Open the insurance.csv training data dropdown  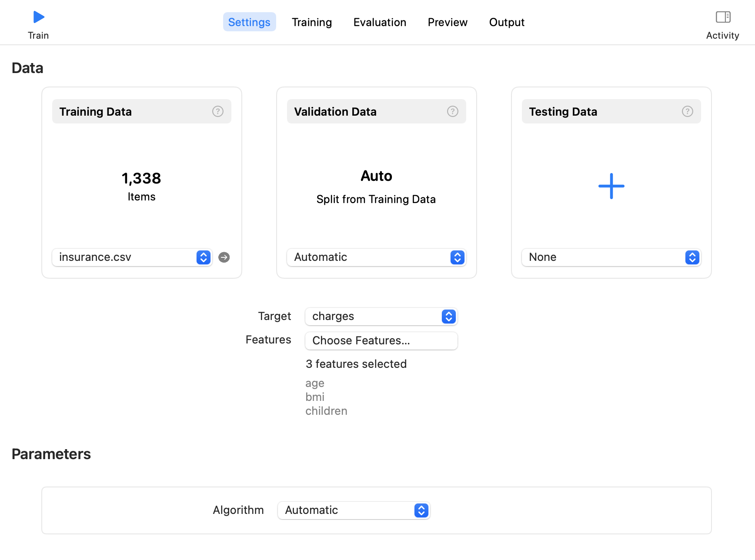click(x=132, y=257)
